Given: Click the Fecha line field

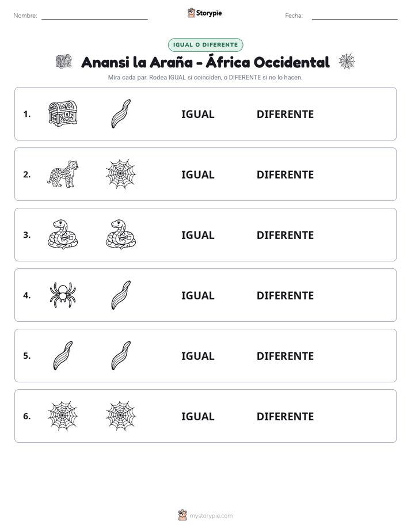Looking at the screenshot, I should (x=355, y=16).
